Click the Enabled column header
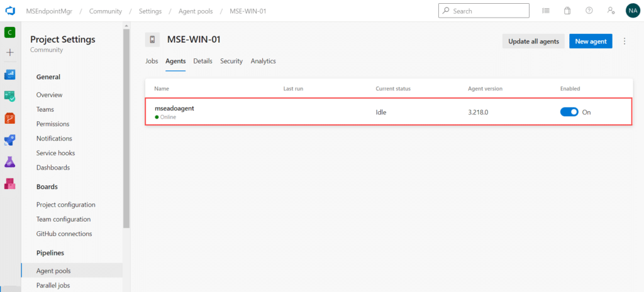This screenshot has height=292, width=644. pyautogui.click(x=570, y=89)
